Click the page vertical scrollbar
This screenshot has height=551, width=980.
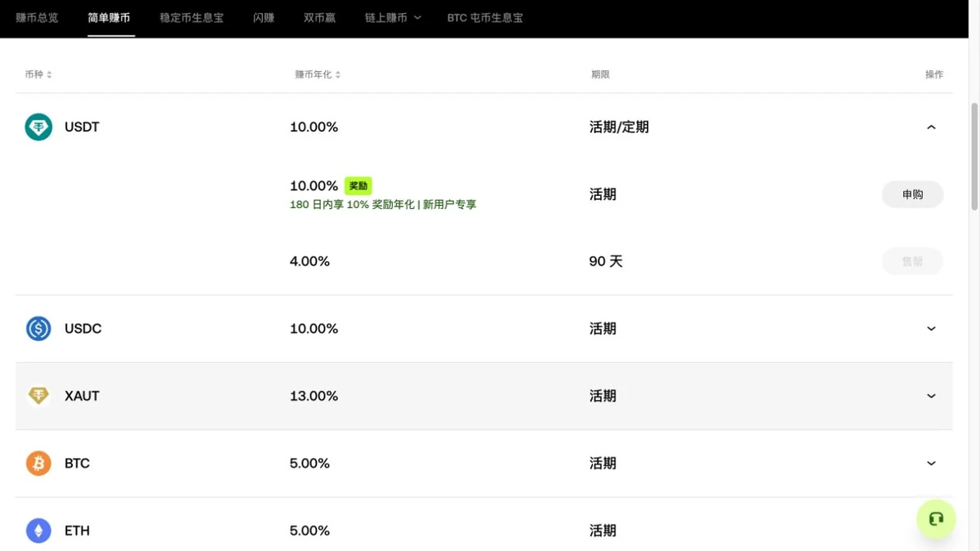click(x=973, y=155)
